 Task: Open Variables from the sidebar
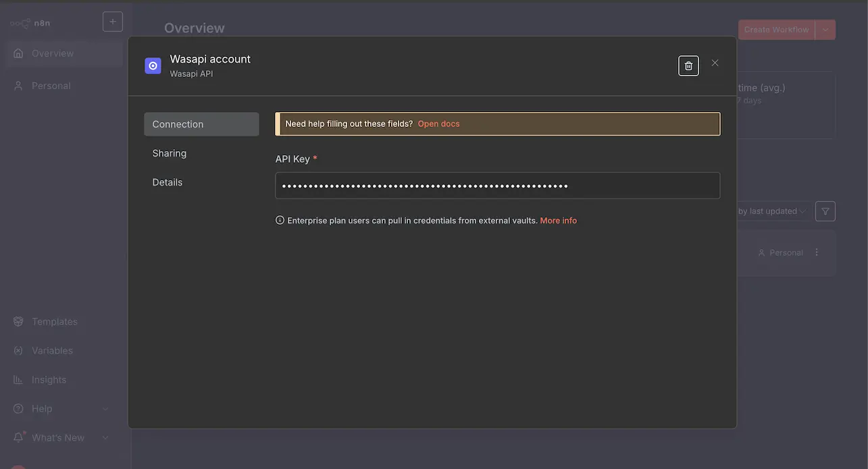tap(65, 351)
